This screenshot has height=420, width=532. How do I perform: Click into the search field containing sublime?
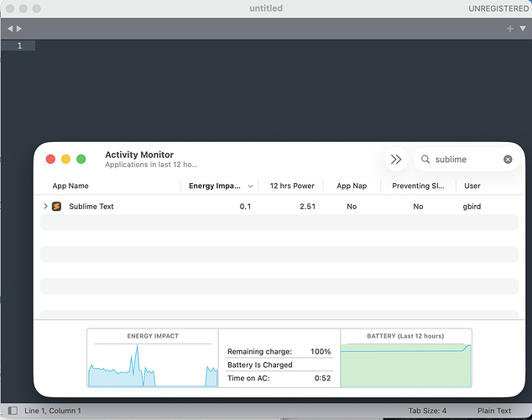[x=467, y=160]
